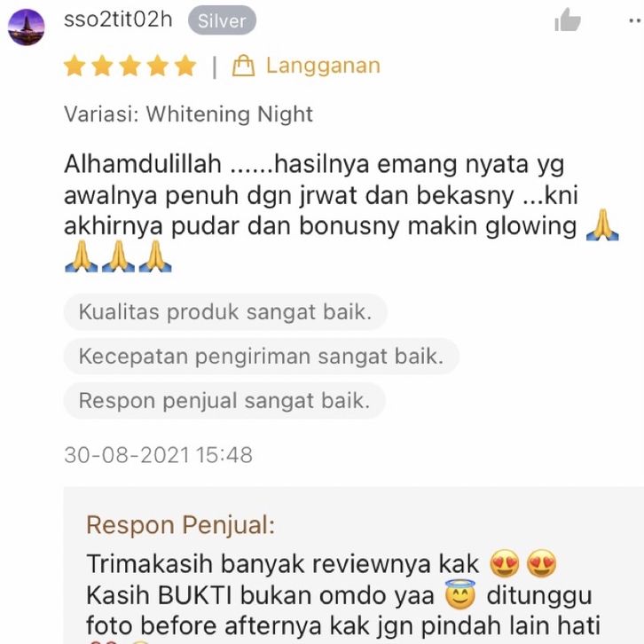Click the Alhamdulillah review text
This screenshot has height=644, width=644.
(x=341, y=210)
